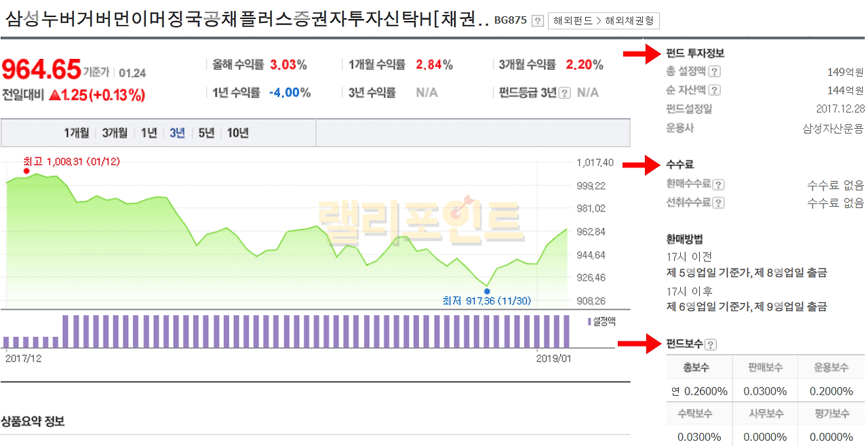868x446 pixels.
Task: Click help icon next to 환매수수료
Action: click(718, 184)
